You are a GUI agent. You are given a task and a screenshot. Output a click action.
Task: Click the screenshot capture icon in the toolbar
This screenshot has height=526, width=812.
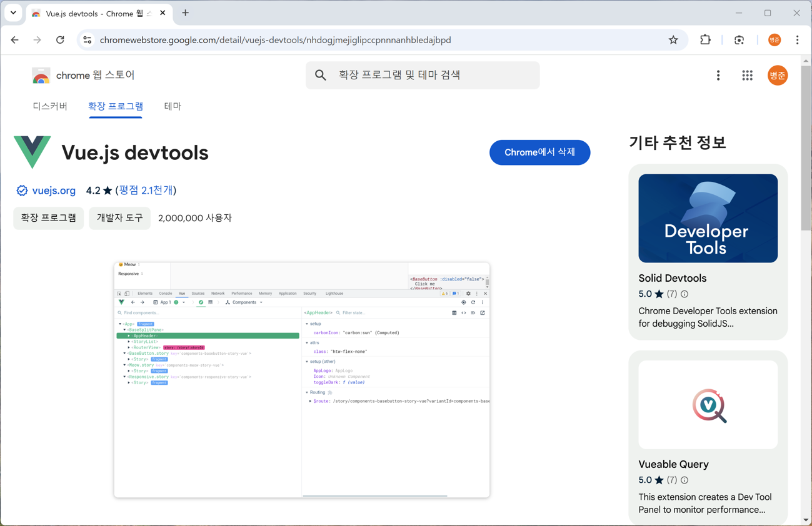(x=739, y=40)
